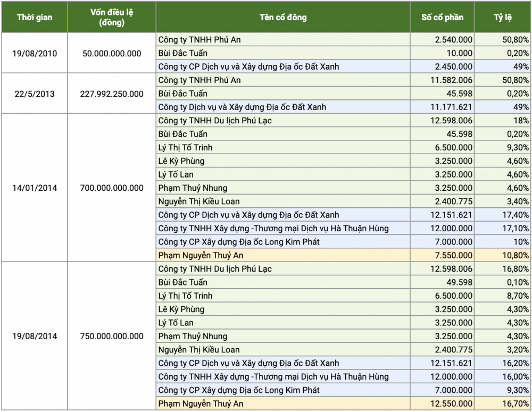Click 'Công ty CP Xây dựng Địa ốc Long Kim Phát' in the 10% row
The height and width of the screenshot is (412, 532).
coord(239,242)
